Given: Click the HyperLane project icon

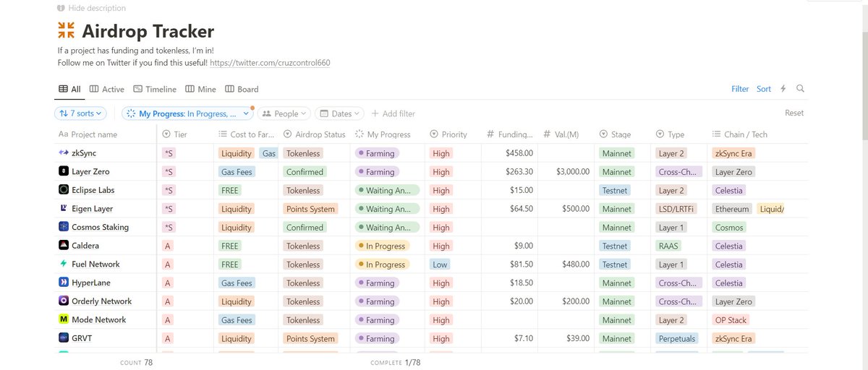Looking at the screenshot, I should 64,283.
